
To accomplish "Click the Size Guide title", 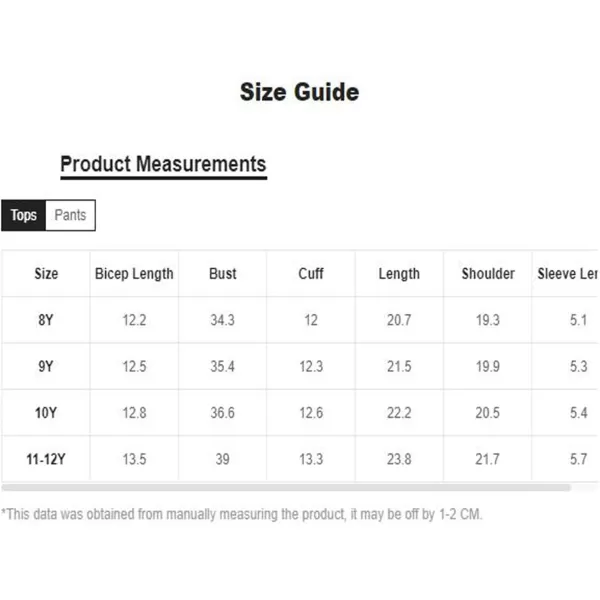I will click(x=300, y=92).
